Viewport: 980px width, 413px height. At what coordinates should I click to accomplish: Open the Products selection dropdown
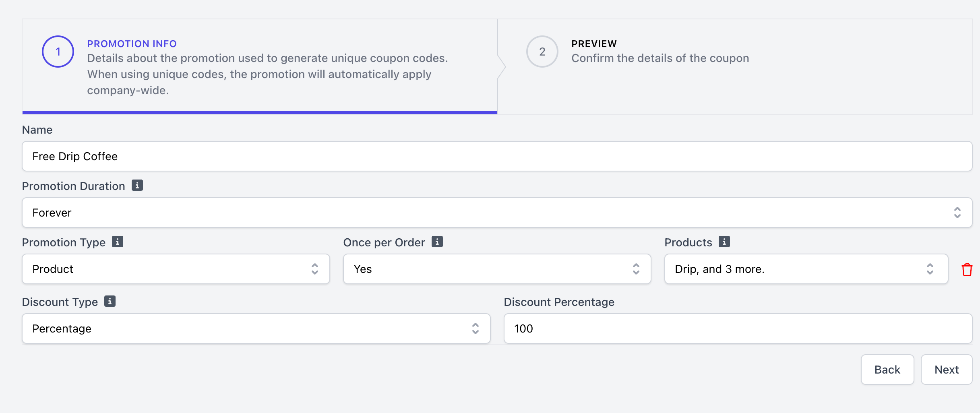[x=806, y=269]
